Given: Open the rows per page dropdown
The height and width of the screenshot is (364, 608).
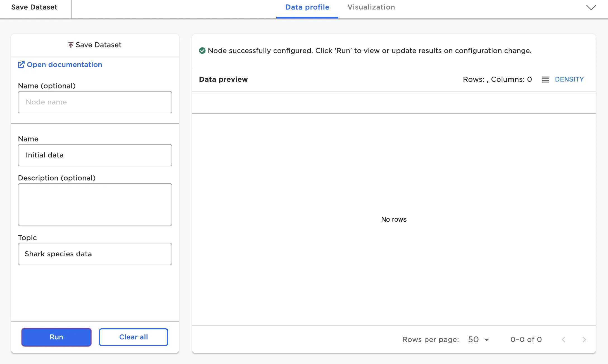Looking at the screenshot, I should (x=487, y=340).
